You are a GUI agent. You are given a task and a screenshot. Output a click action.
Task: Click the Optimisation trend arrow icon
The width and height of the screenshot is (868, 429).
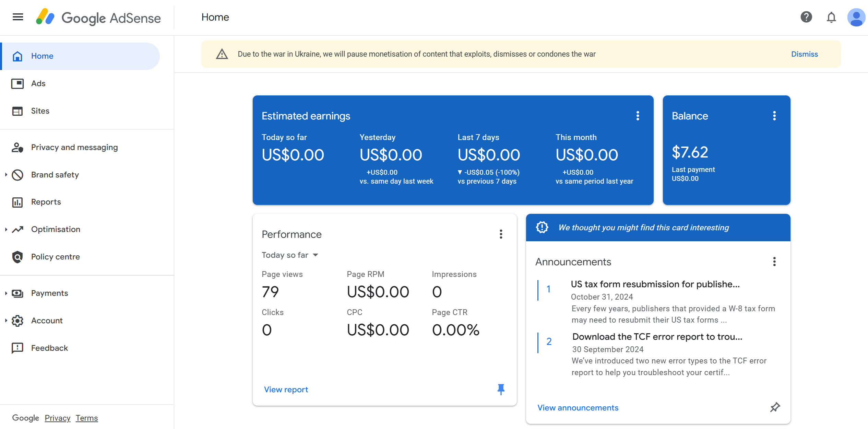click(x=17, y=229)
